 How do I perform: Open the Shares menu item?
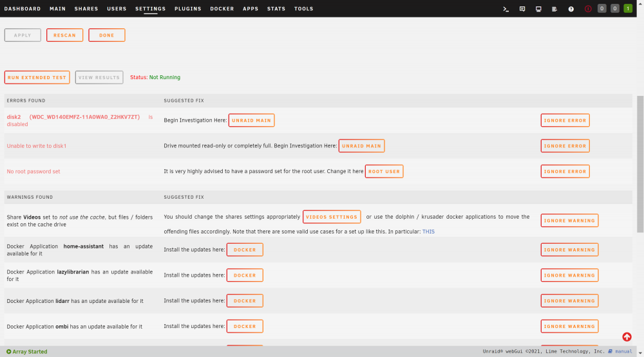pos(86,8)
